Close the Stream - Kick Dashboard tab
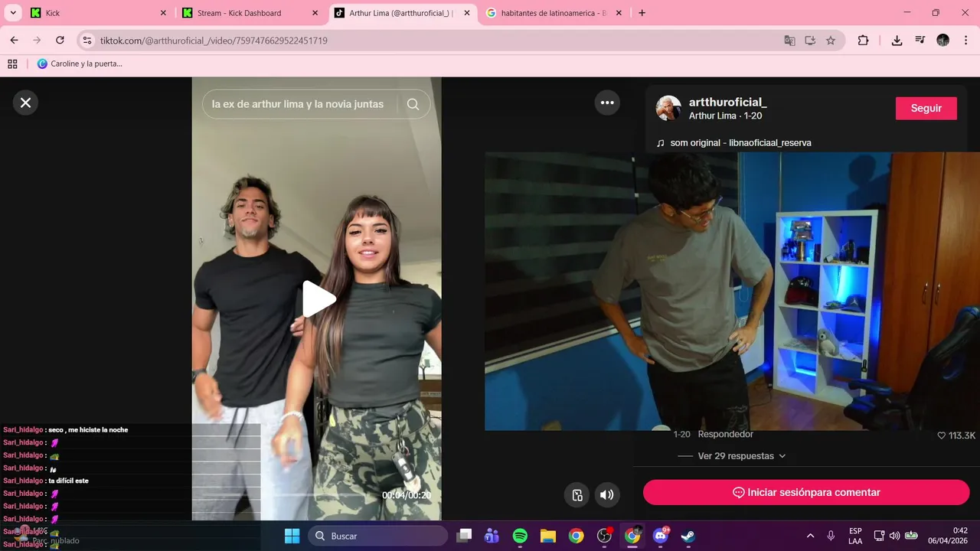 coord(315,13)
